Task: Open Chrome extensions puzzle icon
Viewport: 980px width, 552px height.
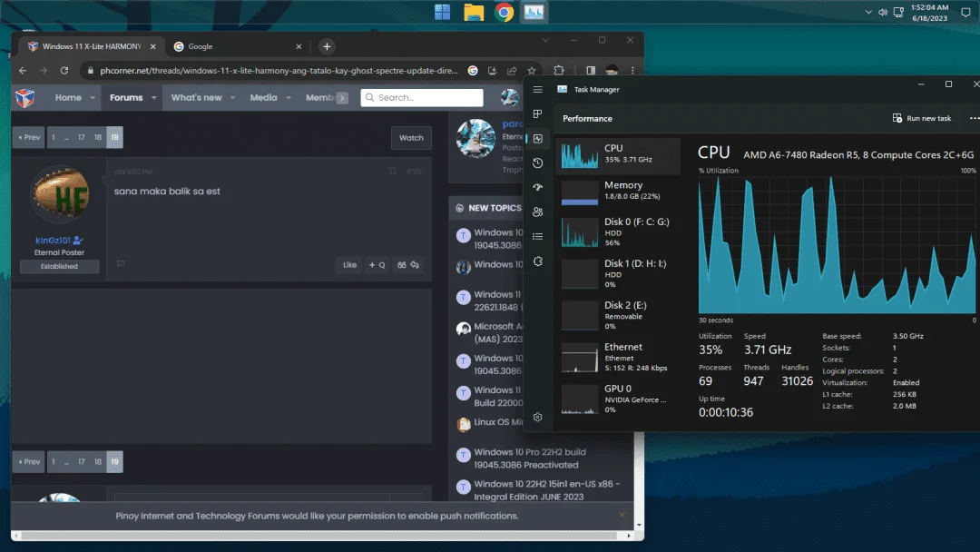Action: [559, 71]
